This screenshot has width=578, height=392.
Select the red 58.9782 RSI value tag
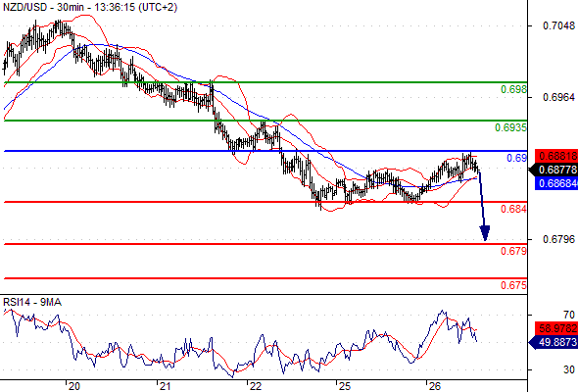point(556,328)
